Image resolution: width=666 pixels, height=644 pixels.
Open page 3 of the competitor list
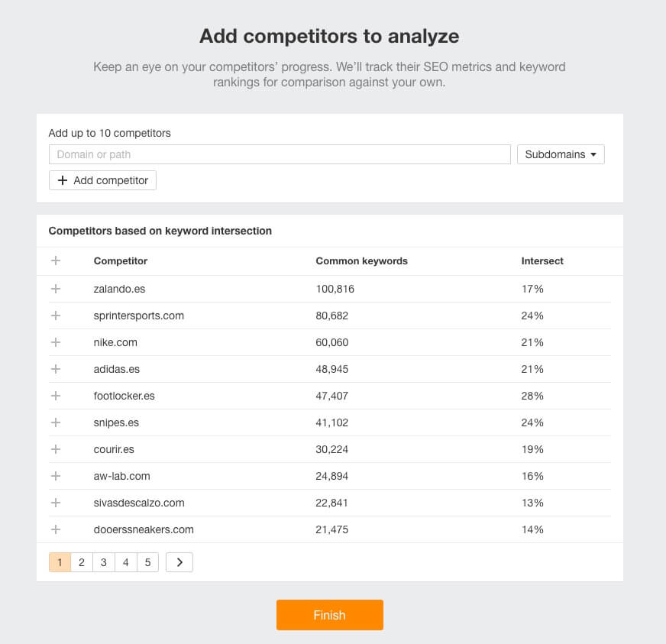pyautogui.click(x=103, y=562)
